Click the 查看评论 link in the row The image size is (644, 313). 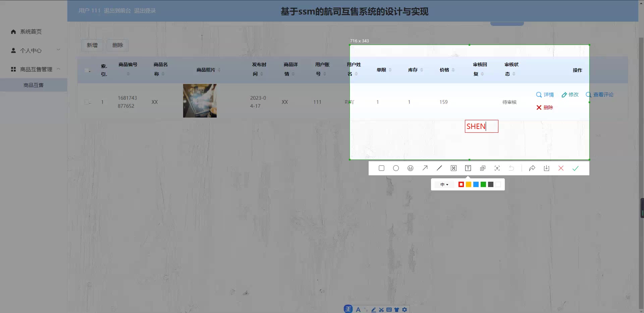(x=599, y=95)
